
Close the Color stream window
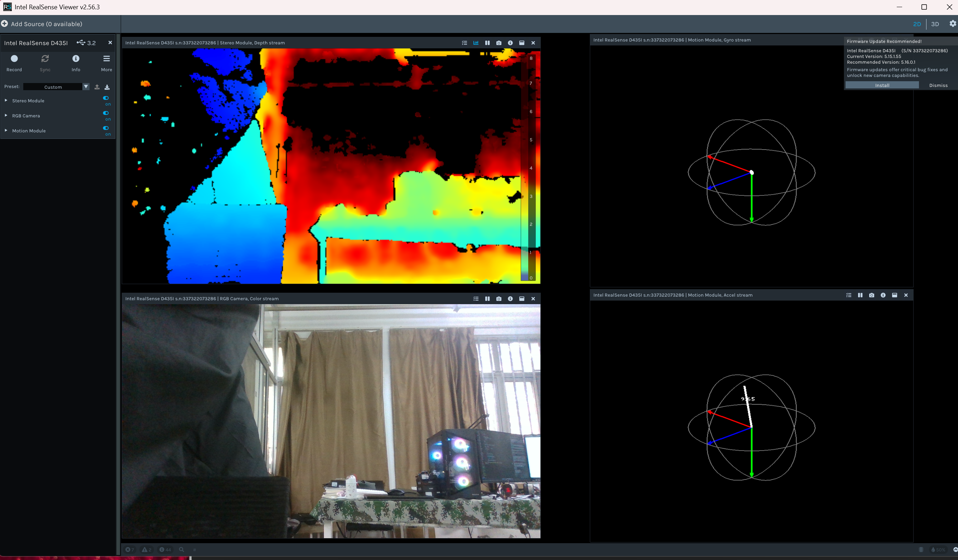533,299
